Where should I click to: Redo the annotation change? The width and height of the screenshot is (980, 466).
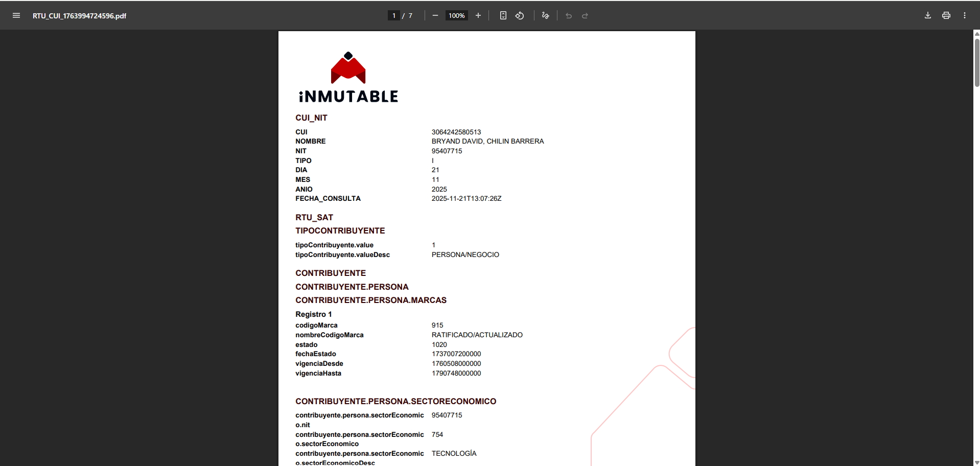584,15
